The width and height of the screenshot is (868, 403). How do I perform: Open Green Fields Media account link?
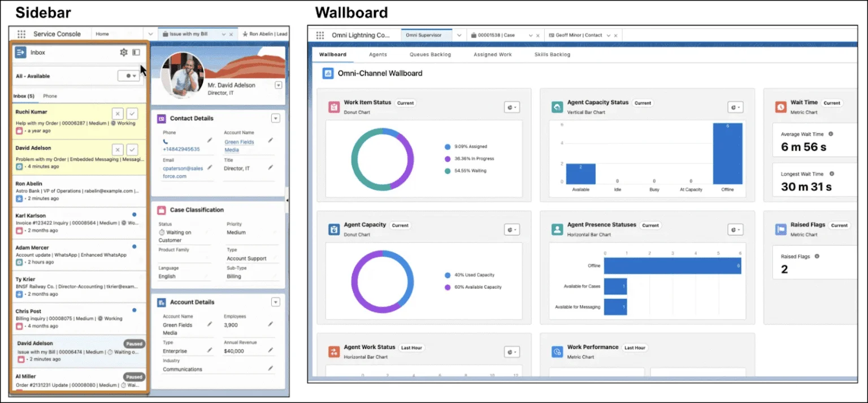coord(240,146)
